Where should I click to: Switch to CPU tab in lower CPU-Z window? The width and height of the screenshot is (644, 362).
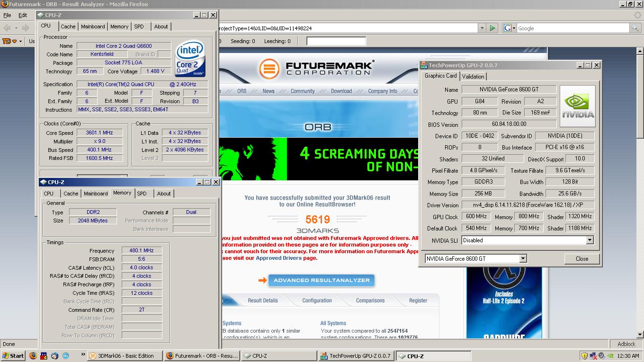pos(49,194)
